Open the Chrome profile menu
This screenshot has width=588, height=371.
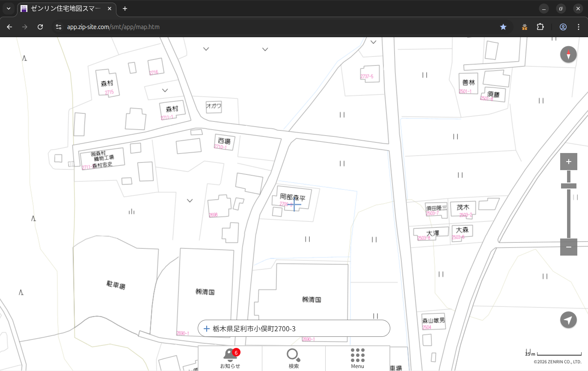click(563, 27)
